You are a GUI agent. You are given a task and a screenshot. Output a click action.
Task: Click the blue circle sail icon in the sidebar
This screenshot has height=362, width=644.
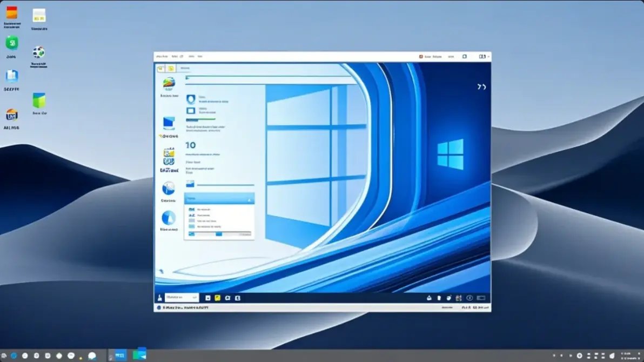click(169, 188)
